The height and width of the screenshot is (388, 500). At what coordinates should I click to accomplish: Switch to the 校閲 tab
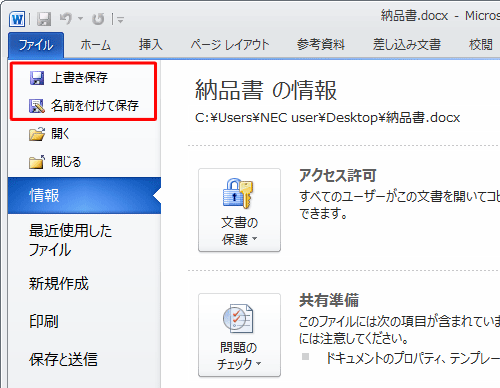pyautogui.click(x=481, y=45)
